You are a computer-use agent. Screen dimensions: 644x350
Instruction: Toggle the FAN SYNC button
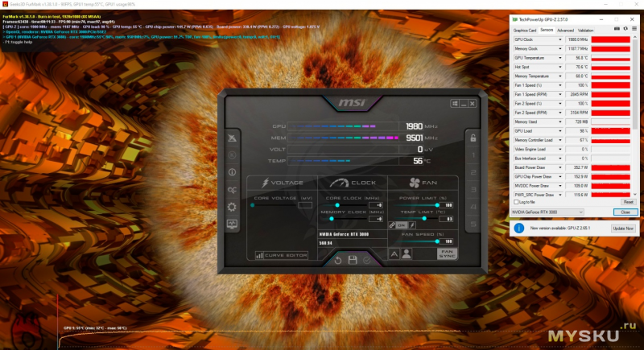[x=447, y=254]
